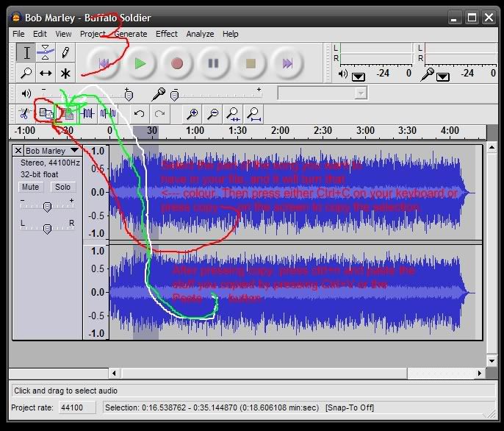
Task: Open the Effect menu
Action: pos(167,34)
